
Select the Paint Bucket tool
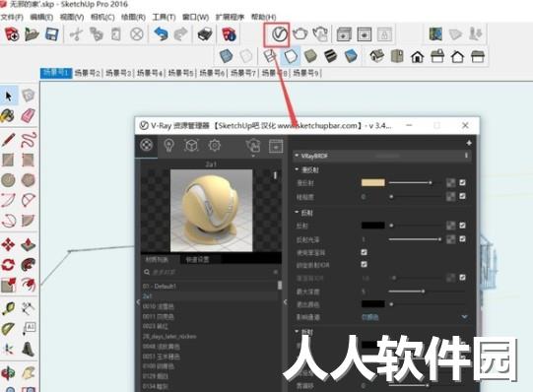tap(8, 116)
